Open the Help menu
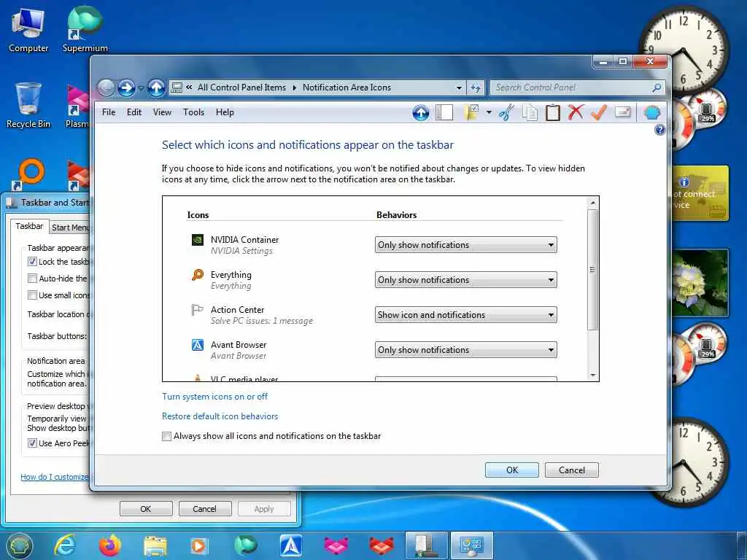 225,112
